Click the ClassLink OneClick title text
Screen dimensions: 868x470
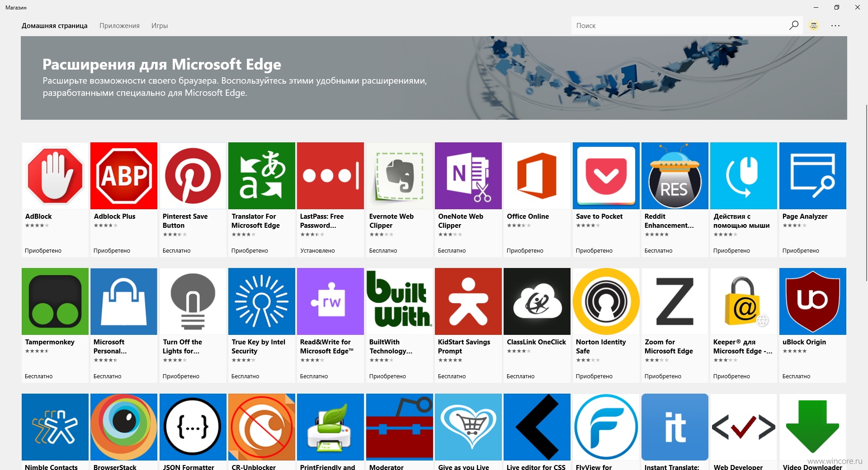click(x=536, y=342)
